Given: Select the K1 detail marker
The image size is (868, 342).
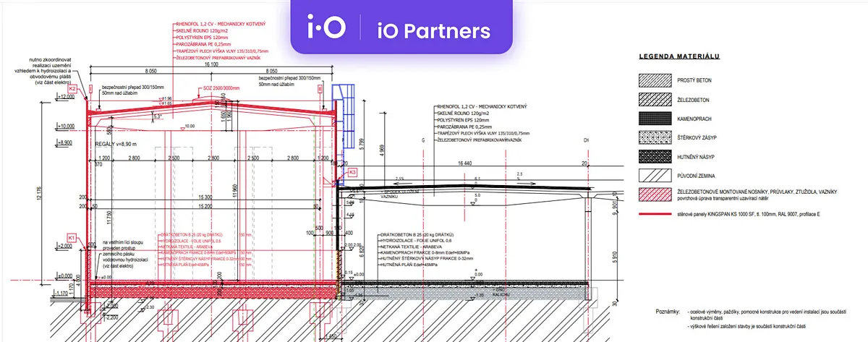Looking at the screenshot, I should coord(72,237).
